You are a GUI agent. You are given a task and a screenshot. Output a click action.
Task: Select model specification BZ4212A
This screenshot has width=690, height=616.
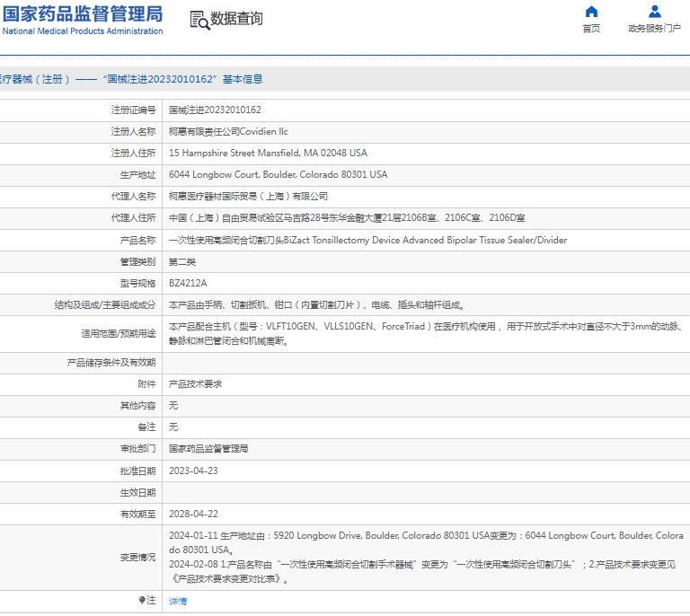(188, 283)
